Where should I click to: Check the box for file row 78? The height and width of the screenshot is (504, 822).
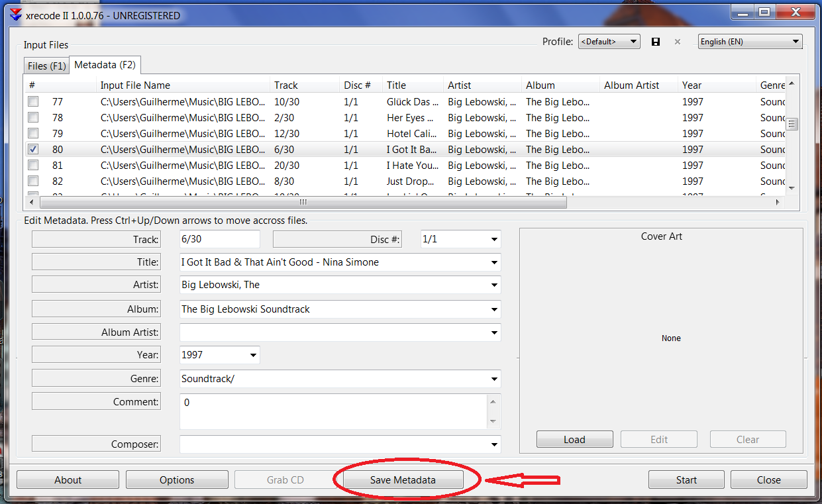tap(33, 118)
